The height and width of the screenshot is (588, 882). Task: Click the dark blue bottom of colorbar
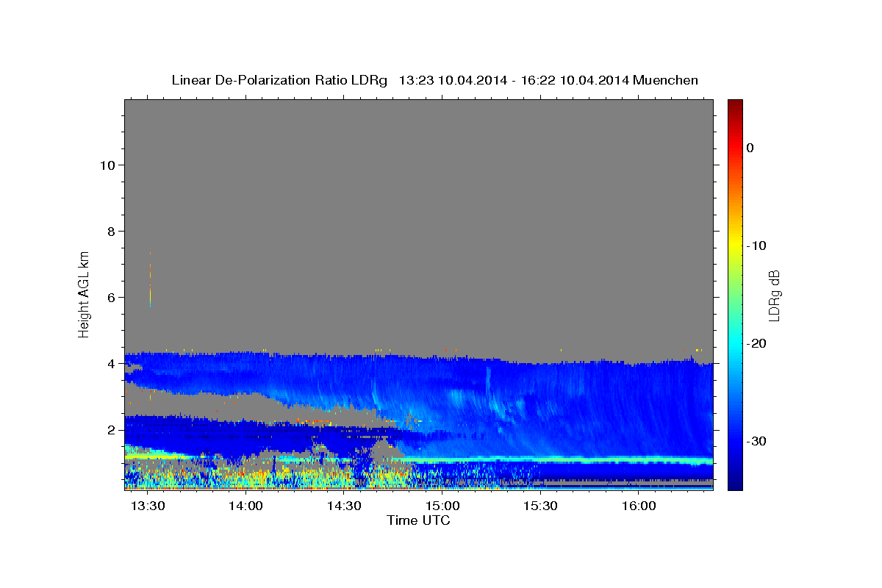click(735, 484)
